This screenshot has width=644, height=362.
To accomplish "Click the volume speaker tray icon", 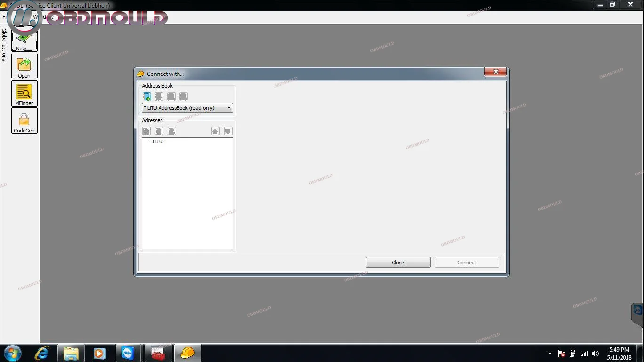I will 596,354.
